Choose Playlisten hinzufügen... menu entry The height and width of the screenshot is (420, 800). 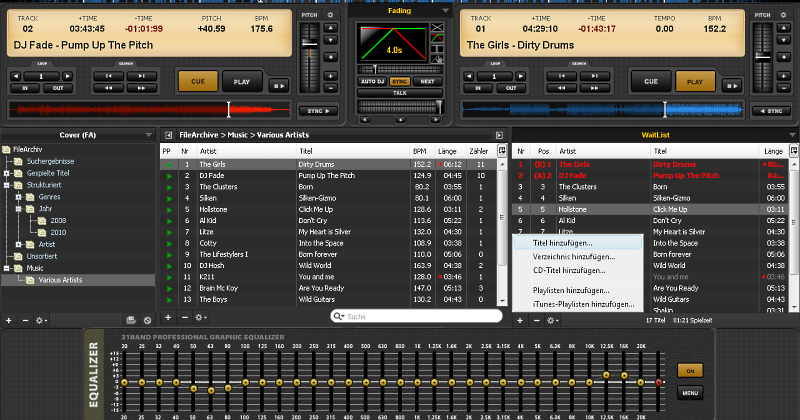pos(577,290)
